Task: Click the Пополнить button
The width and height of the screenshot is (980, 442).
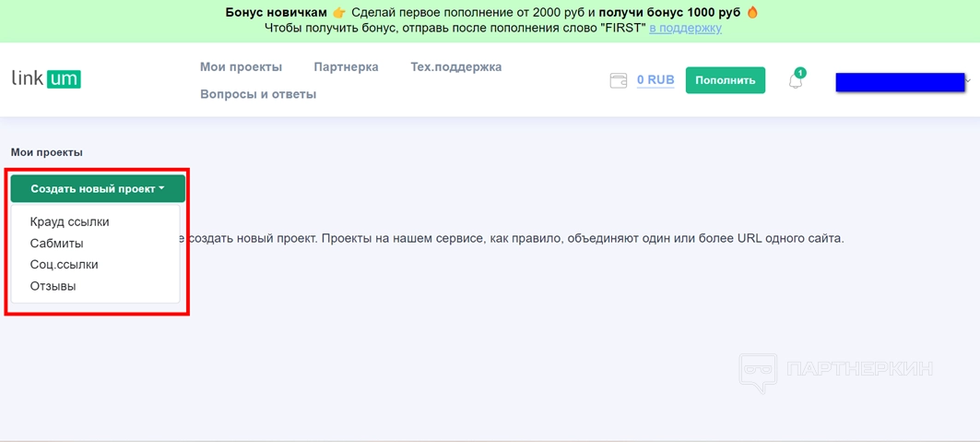Action: [725, 80]
